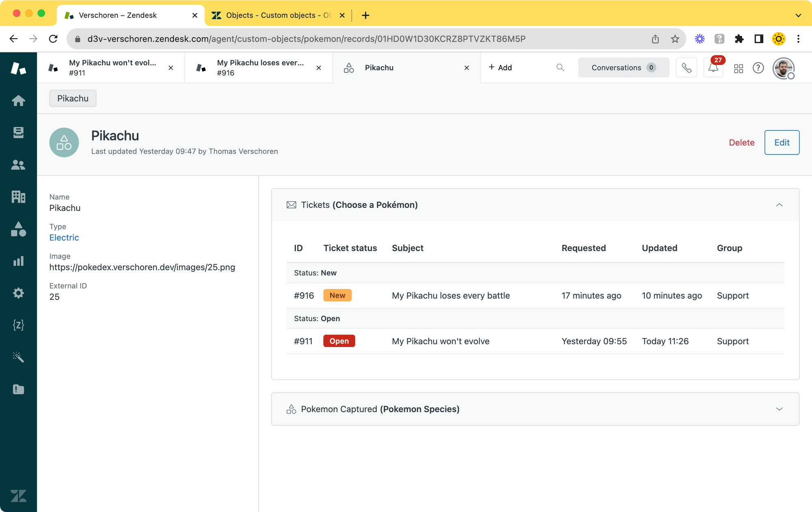812x512 pixels.
Task: Open the Home icon in sidebar
Action: click(18, 100)
